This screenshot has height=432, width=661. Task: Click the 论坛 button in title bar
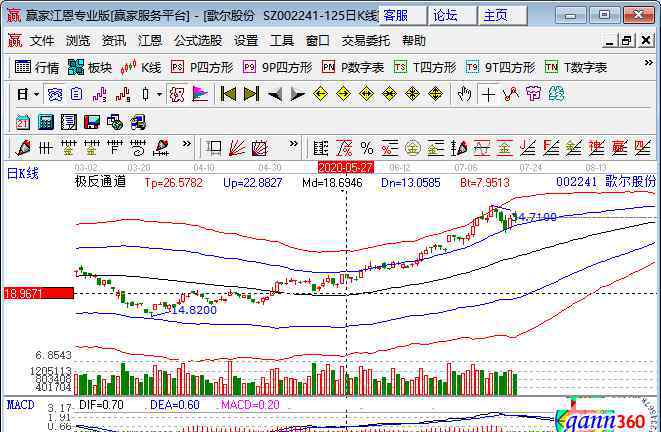coord(446,15)
